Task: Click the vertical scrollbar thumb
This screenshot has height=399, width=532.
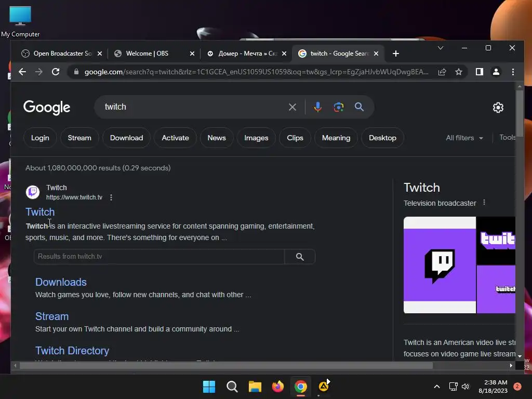Action: pyautogui.click(x=520, y=113)
